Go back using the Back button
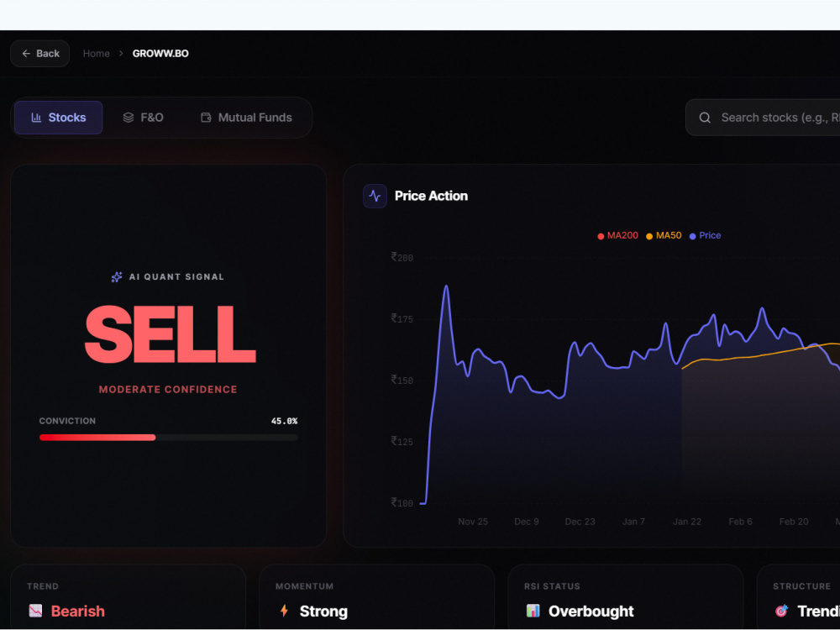The image size is (840, 630). [40, 54]
